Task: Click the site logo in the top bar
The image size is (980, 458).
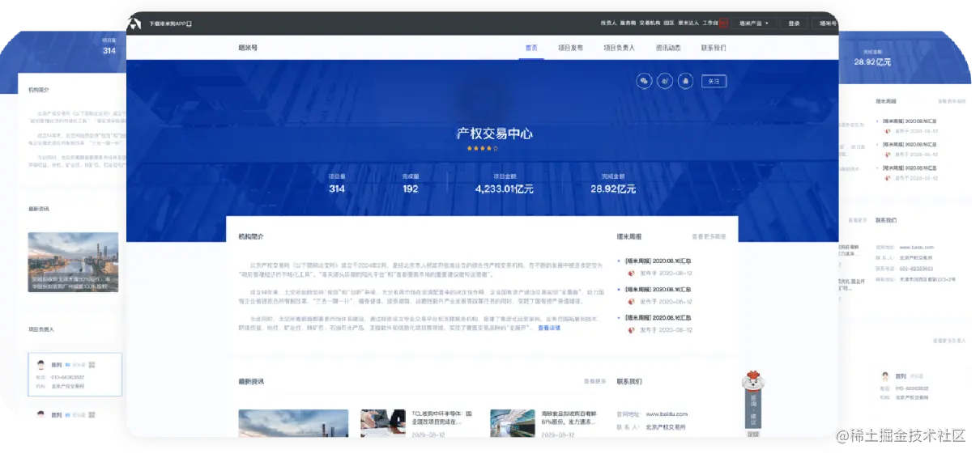Action: tap(135, 23)
